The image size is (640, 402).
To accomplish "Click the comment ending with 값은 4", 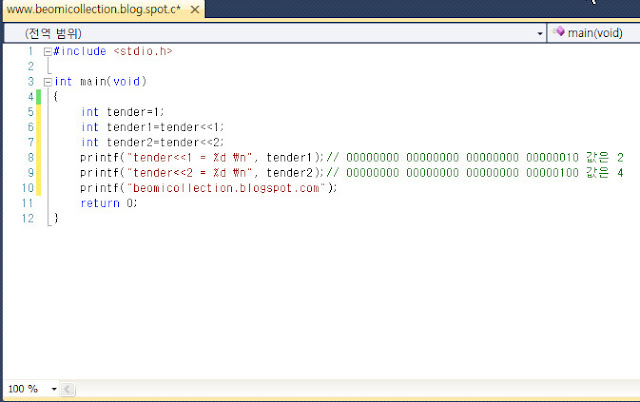I will pos(475,173).
